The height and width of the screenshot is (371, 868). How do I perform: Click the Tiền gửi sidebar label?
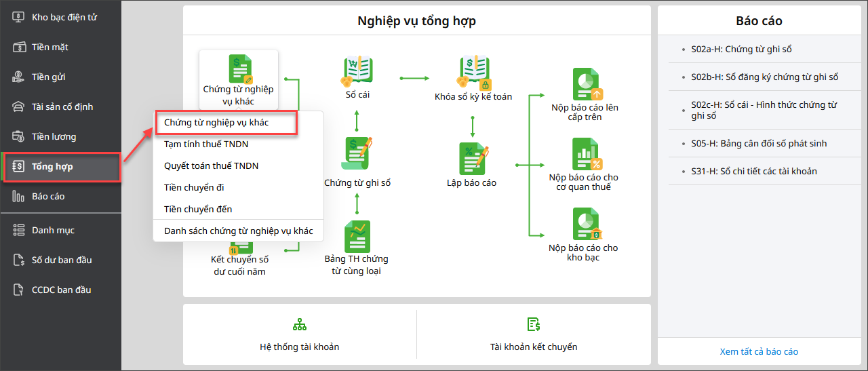coord(49,77)
